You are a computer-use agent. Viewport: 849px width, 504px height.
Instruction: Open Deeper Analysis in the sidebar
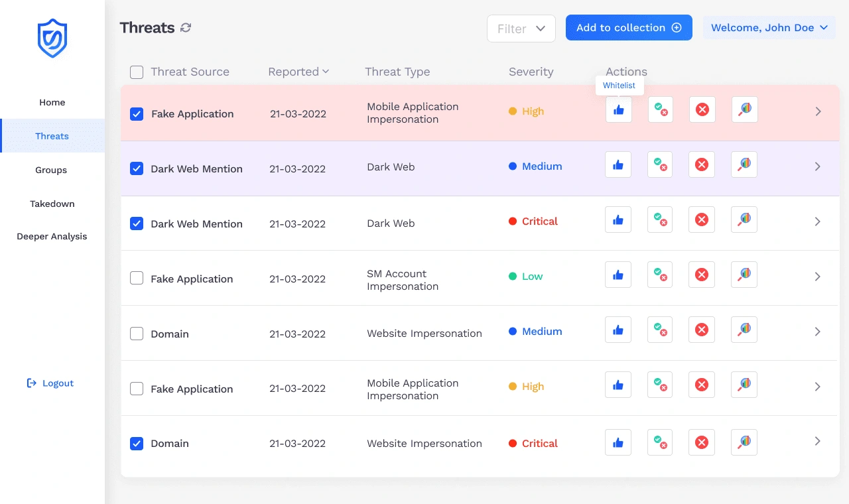pyautogui.click(x=52, y=236)
